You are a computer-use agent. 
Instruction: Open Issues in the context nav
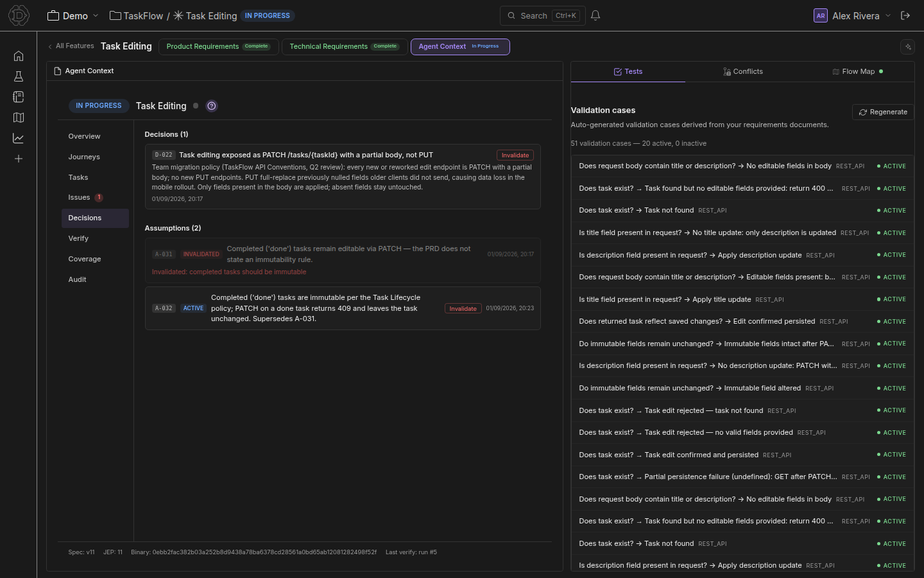(x=95, y=197)
